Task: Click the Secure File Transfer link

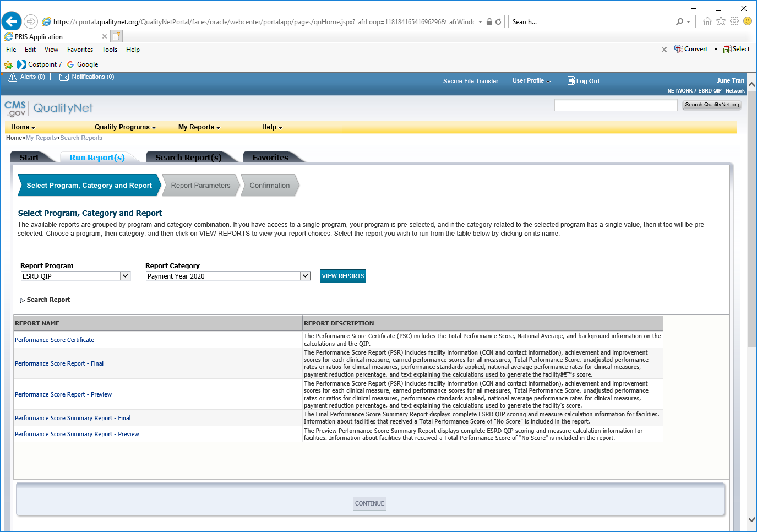Action: pyautogui.click(x=470, y=81)
